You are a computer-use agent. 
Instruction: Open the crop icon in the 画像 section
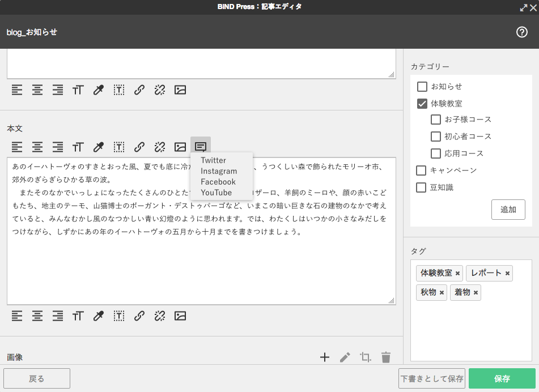pos(365,357)
